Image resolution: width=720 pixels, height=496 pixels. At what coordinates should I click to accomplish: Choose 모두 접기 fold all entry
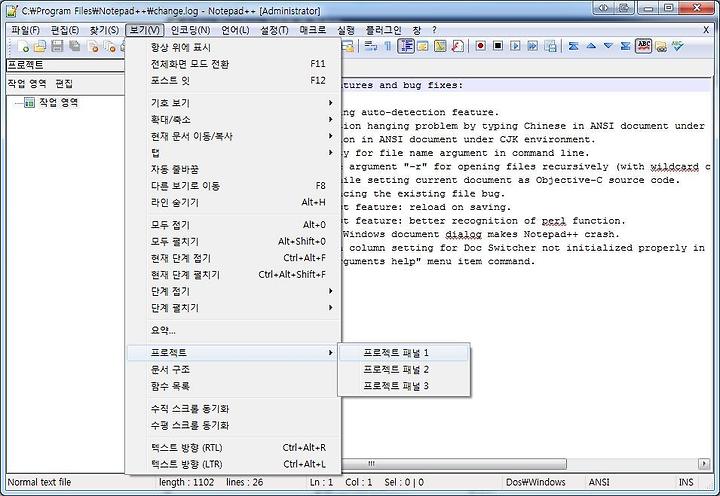click(233, 225)
